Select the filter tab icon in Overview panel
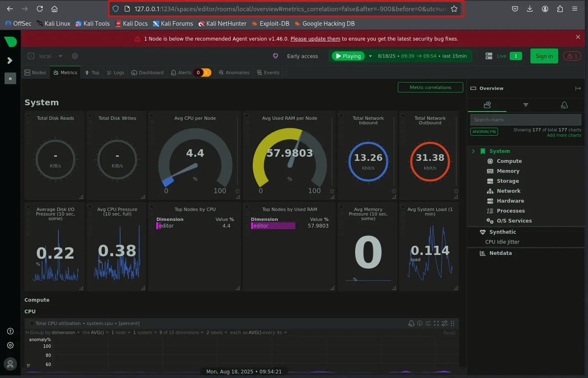This screenshot has width=588, height=378. [x=526, y=105]
